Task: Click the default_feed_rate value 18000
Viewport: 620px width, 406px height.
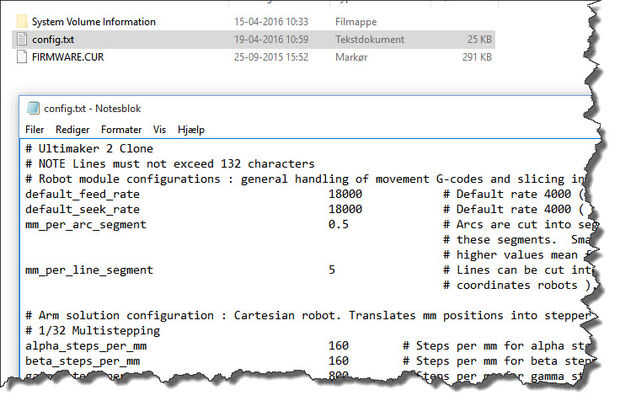Action: 345,194
